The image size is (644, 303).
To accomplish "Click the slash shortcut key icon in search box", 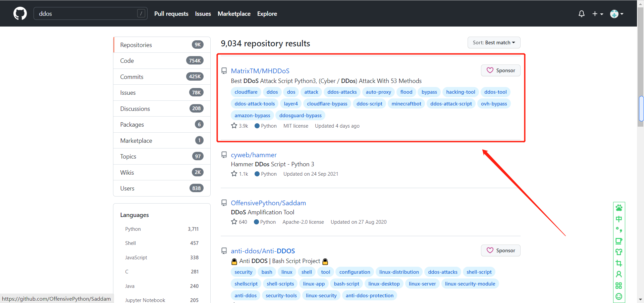I will (x=141, y=13).
